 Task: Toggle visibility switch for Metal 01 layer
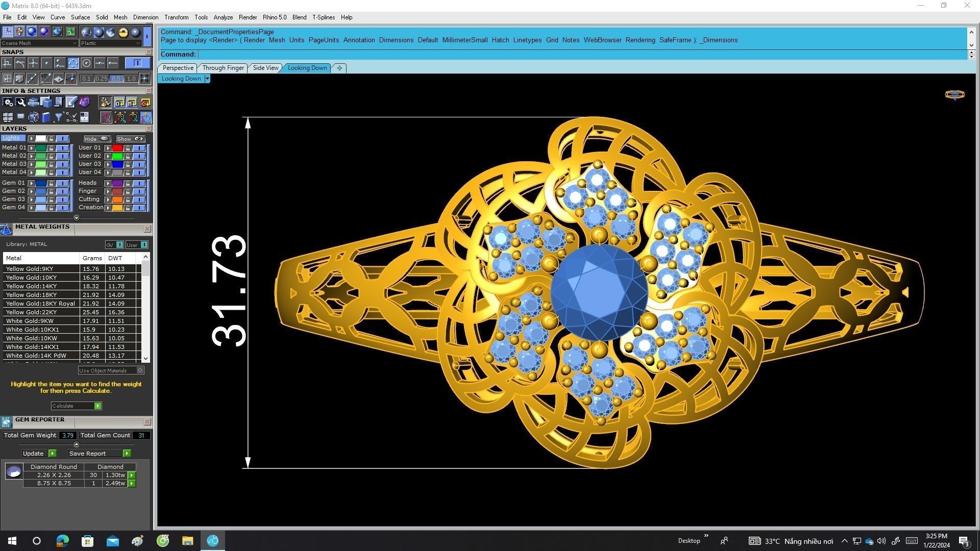click(x=63, y=148)
